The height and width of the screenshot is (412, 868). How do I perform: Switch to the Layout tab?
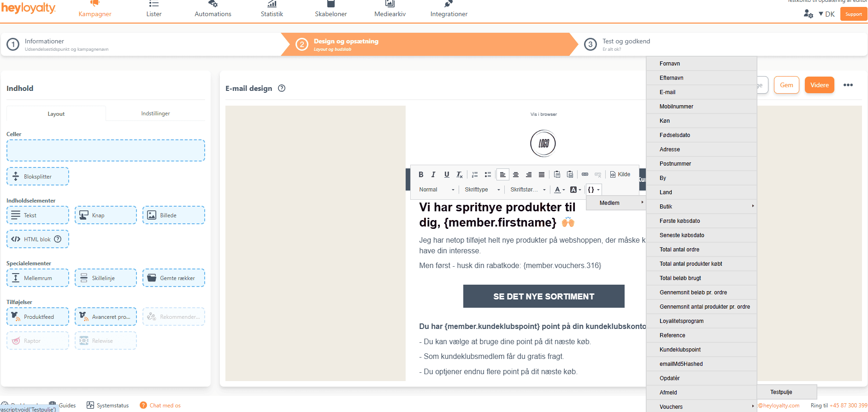[56, 113]
